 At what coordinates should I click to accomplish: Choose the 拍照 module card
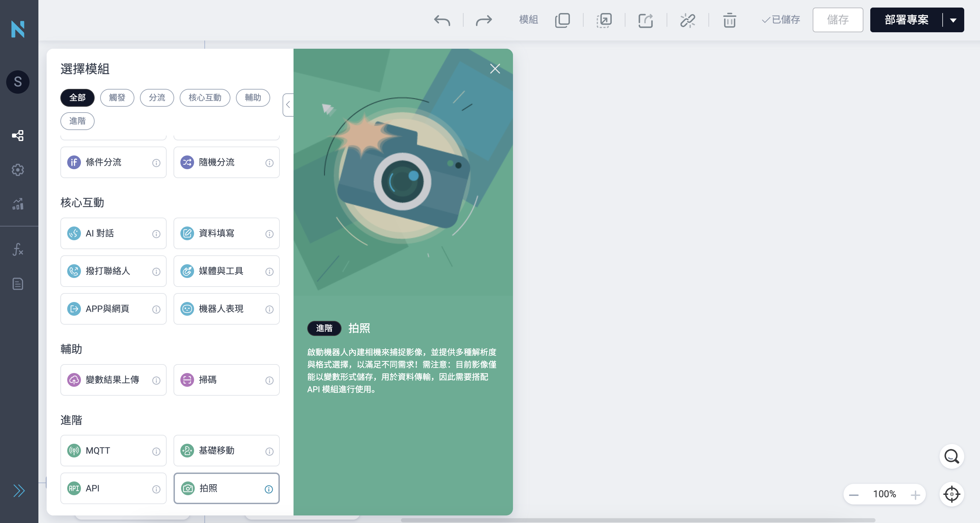(x=226, y=488)
